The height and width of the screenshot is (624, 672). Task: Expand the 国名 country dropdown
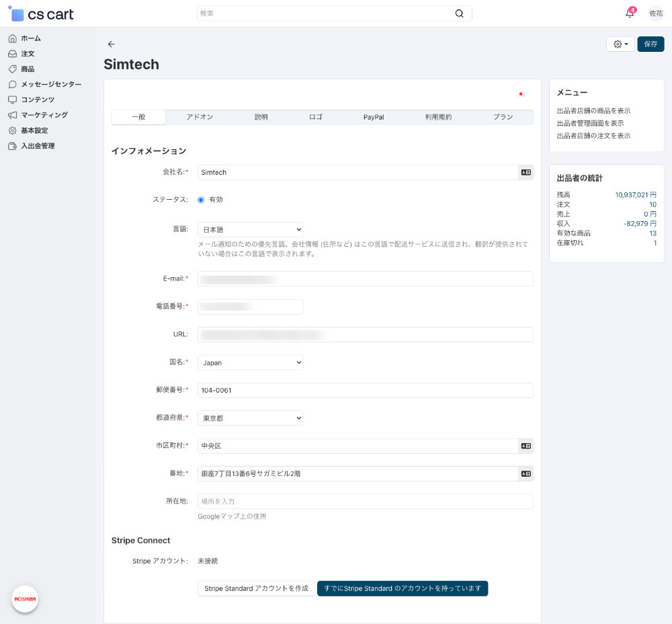pyautogui.click(x=250, y=362)
